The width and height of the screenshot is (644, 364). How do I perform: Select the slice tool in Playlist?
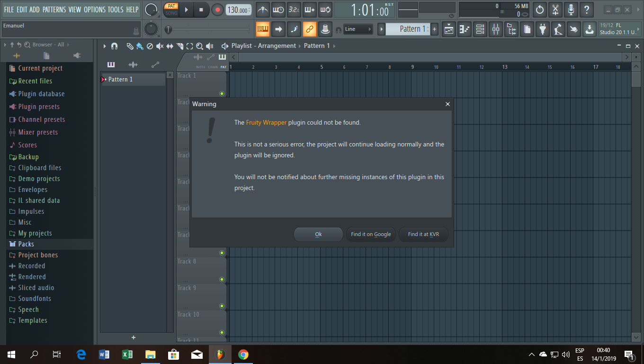[x=179, y=46]
